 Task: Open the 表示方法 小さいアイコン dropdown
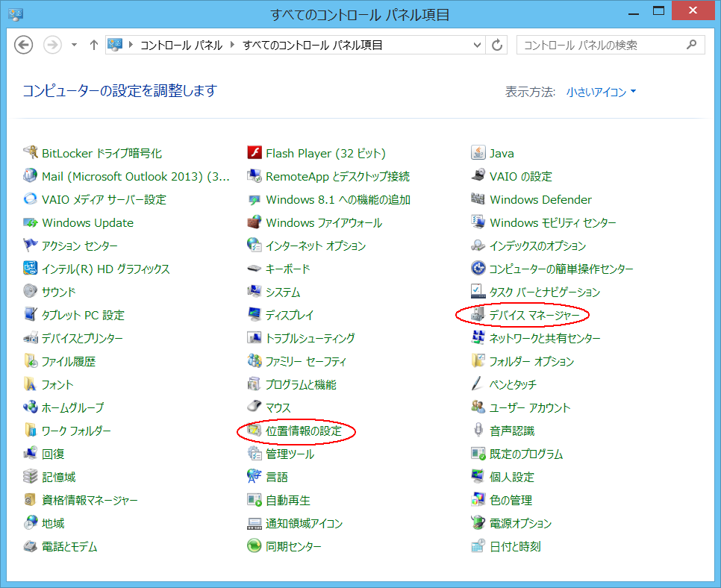pyautogui.click(x=601, y=92)
